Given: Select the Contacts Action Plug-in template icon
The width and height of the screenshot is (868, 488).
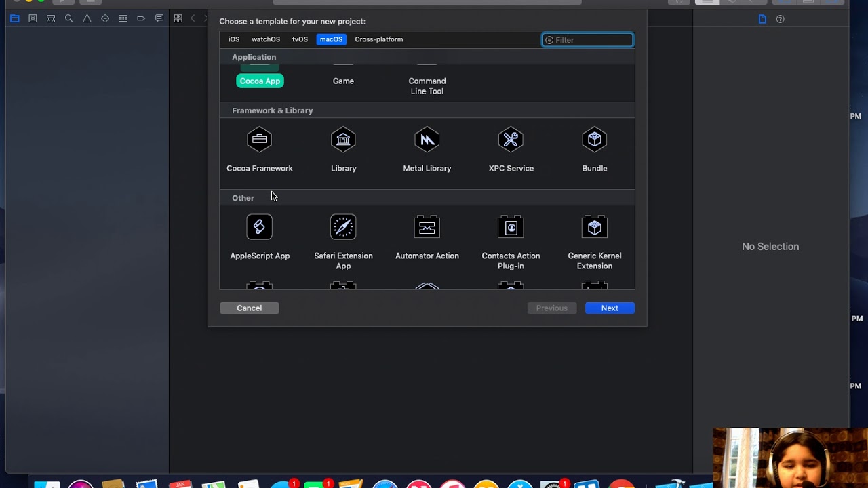Looking at the screenshot, I should 511,227.
